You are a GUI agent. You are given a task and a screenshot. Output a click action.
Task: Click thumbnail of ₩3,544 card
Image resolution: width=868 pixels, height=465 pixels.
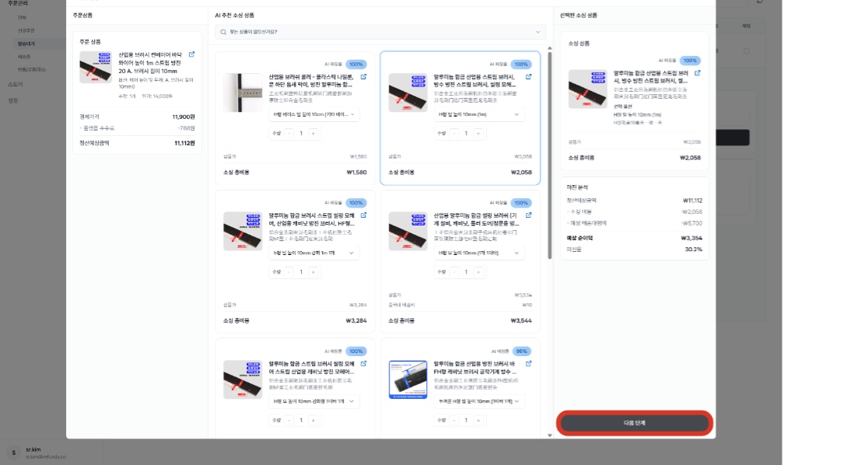click(408, 232)
